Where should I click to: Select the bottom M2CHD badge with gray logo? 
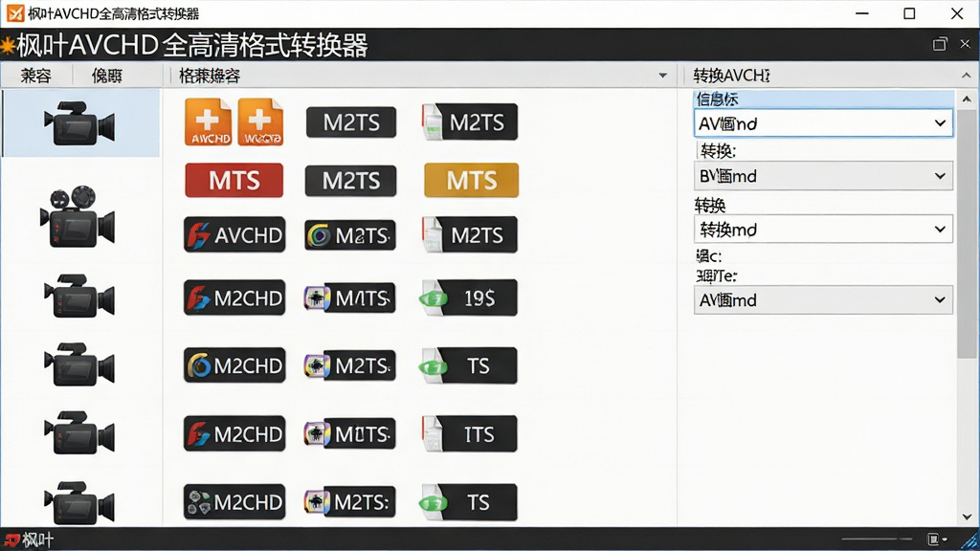tap(234, 501)
